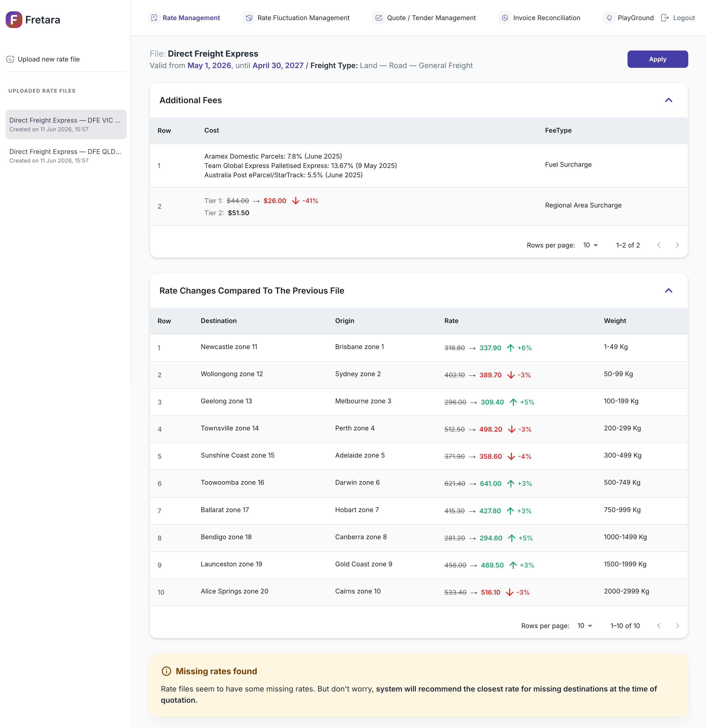Screen dimensions: 707x728
Task: Click the Rate Fluctuation Management icon
Action: [x=249, y=18]
